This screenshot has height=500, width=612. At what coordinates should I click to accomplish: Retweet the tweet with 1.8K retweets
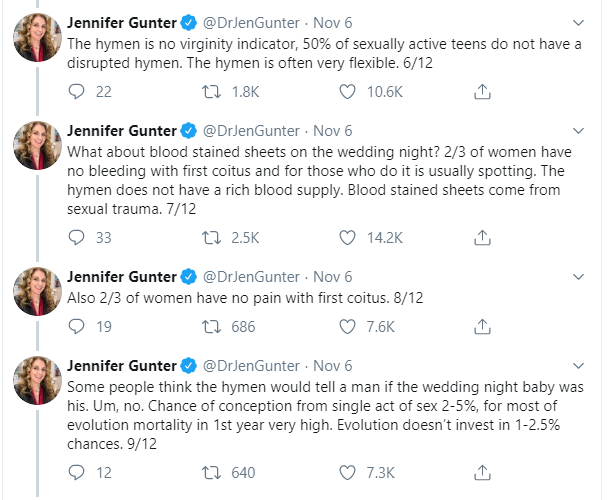(x=211, y=92)
